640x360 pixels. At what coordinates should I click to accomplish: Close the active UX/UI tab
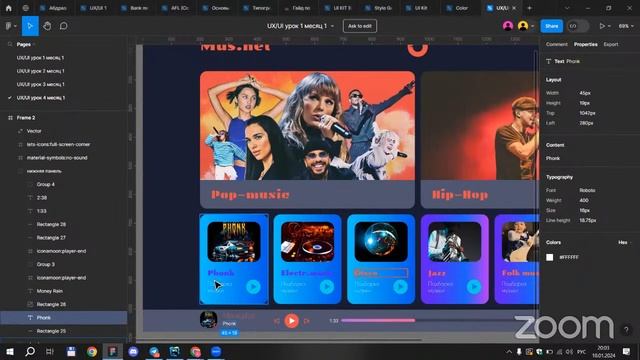pyautogui.click(x=514, y=8)
